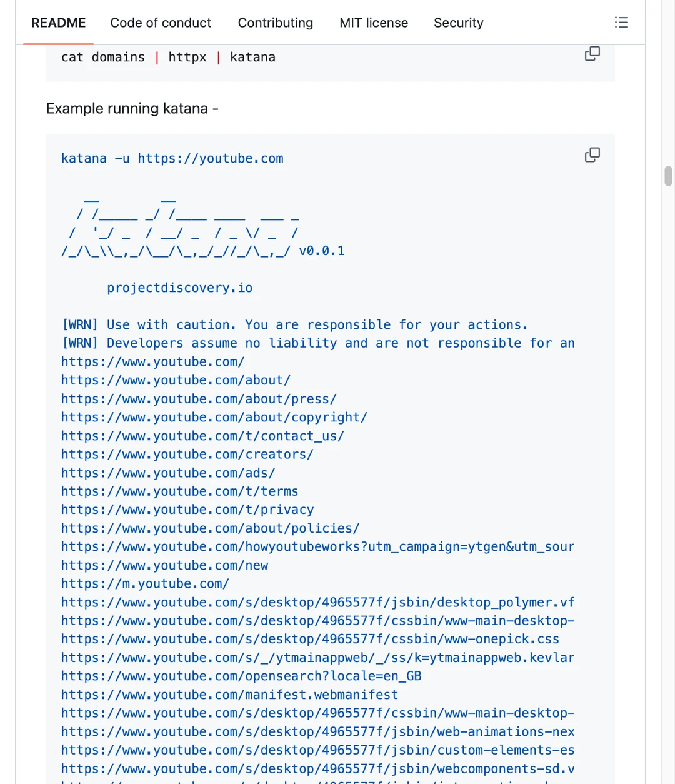675x784 pixels.
Task: Click the 'projectdiscovery.io' banner text
Action: (x=180, y=288)
